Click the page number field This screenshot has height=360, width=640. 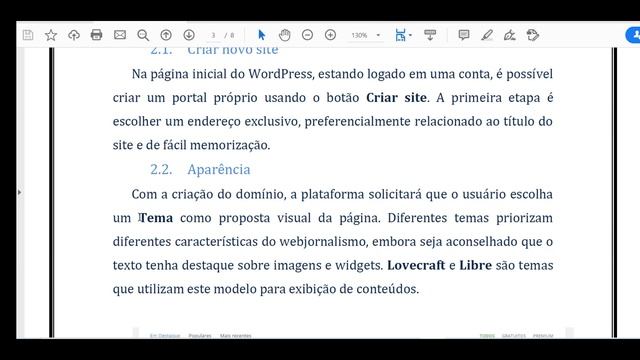pos(213,36)
